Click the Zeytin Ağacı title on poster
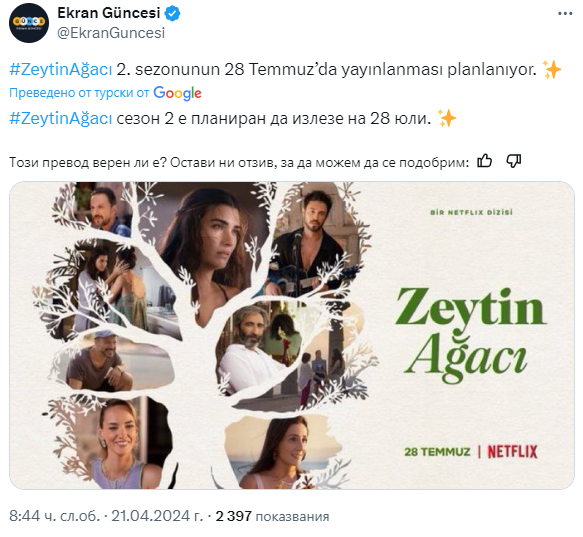This screenshot has width=583, height=537. tap(471, 335)
